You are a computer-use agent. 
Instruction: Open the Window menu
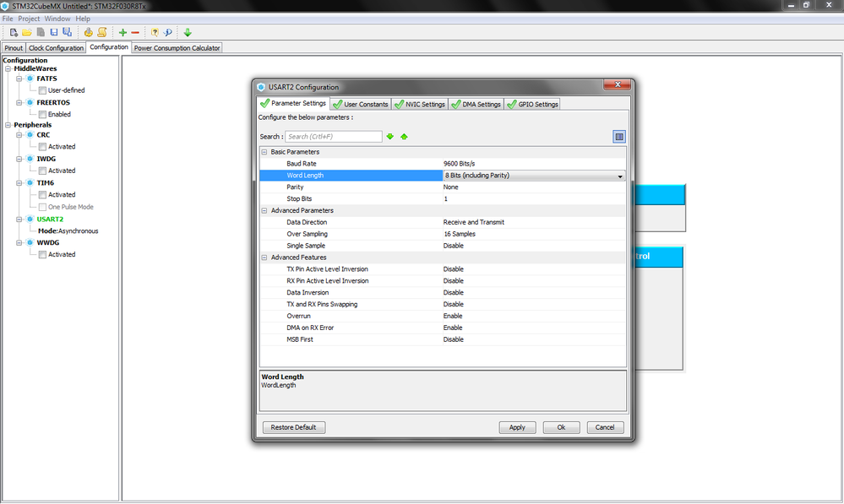(x=57, y=19)
